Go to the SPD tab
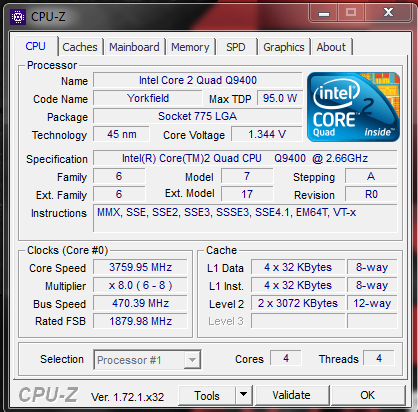 tap(236, 47)
